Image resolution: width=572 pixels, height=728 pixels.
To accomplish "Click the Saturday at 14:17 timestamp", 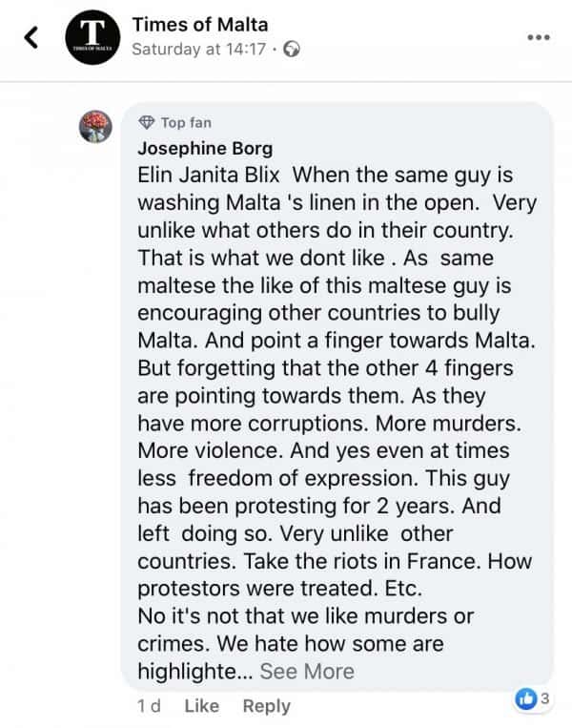I will 198,50.
